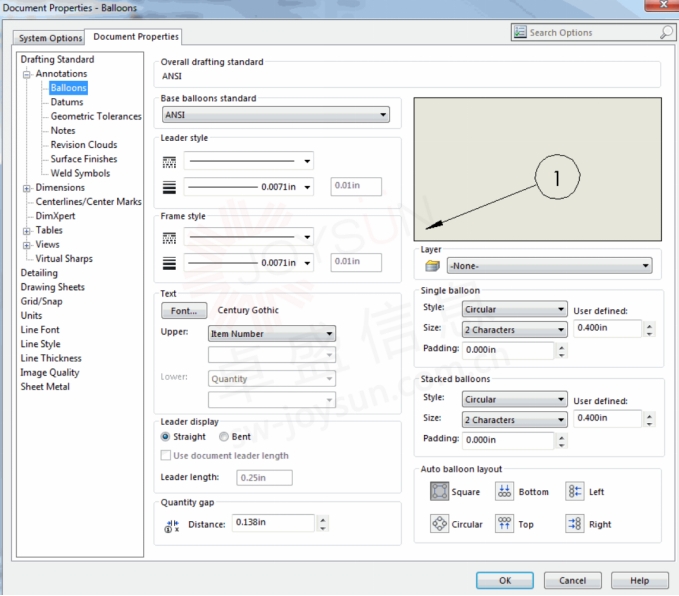
Task: Click the Leader style line type icon
Action: tap(169, 162)
